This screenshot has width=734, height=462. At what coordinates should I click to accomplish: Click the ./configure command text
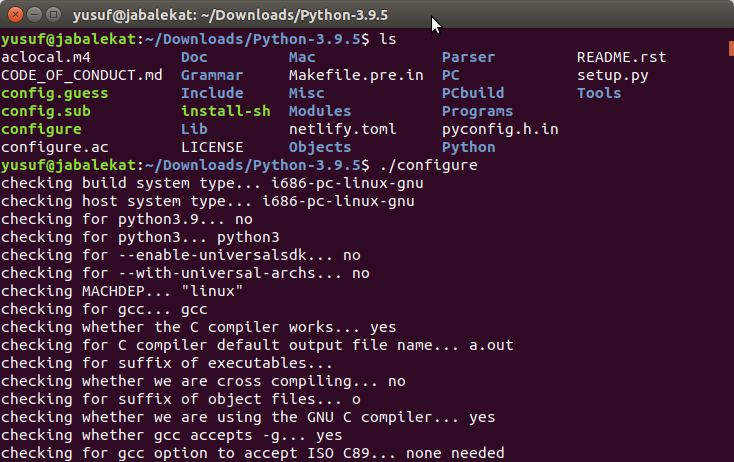pyautogui.click(x=428, y=165)
